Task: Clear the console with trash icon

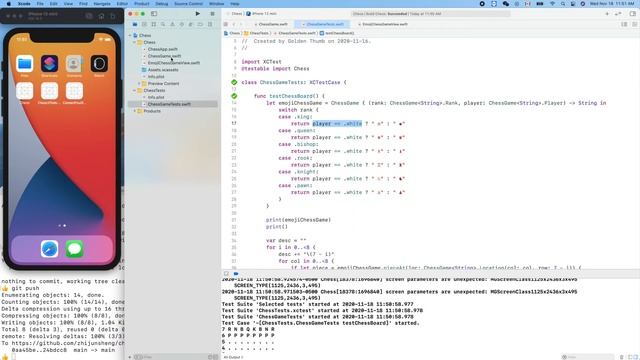Action: (622, 357)
